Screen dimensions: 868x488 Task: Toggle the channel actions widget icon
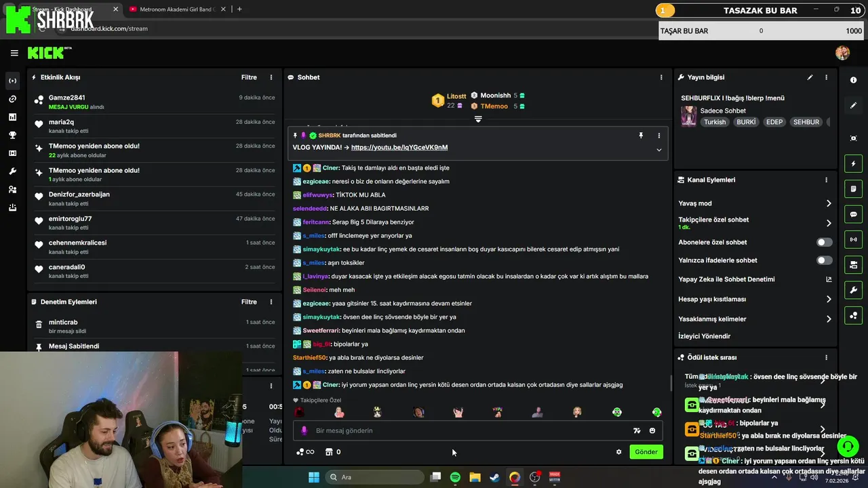[853, 264]
